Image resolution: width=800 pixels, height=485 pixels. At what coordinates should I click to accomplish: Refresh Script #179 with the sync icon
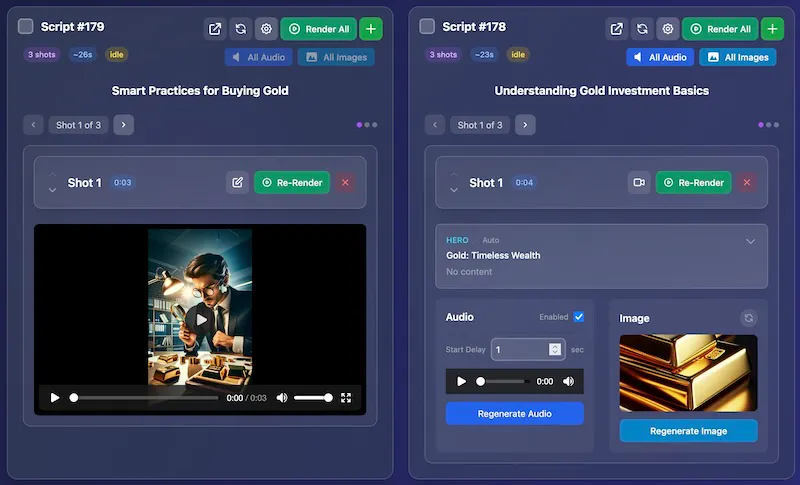click(240, 29)
